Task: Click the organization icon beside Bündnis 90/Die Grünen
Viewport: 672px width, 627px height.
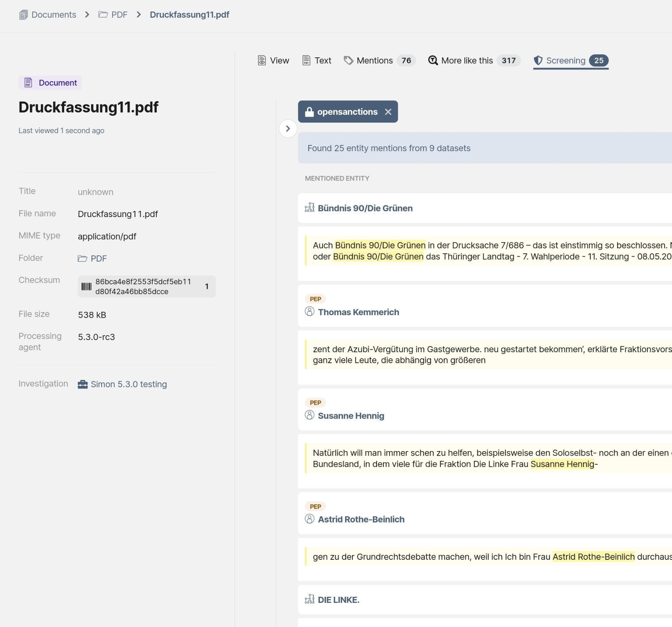Action: pos(309,208)
